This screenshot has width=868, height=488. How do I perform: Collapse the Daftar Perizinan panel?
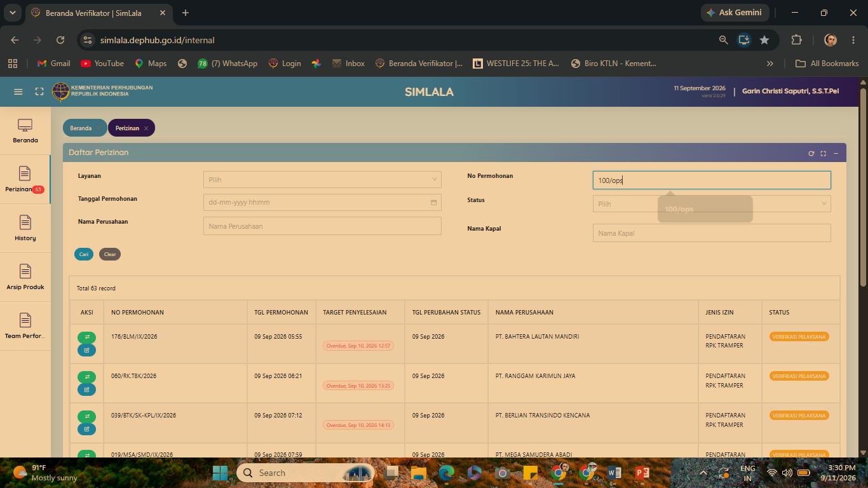pyautogui.click(x=836, y=153)
